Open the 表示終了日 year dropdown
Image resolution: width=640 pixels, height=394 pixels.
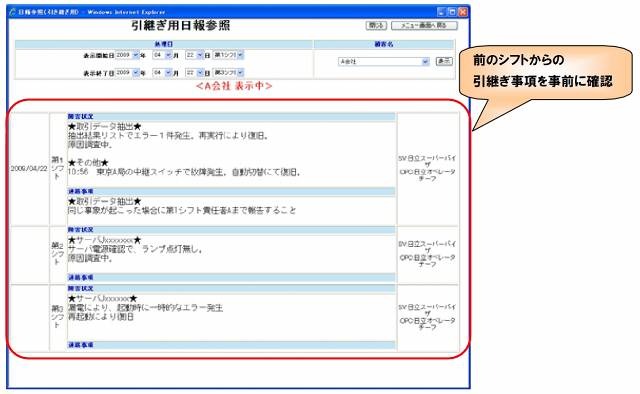(127, 72)
